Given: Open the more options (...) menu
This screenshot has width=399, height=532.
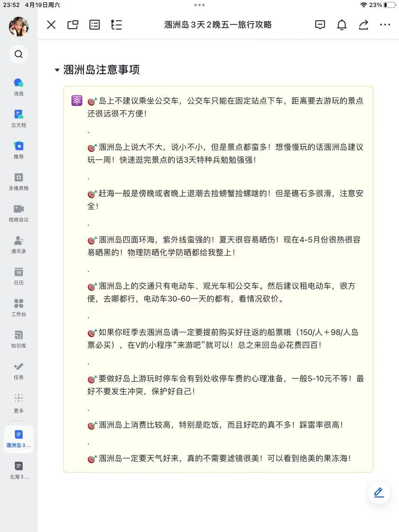Looking at the screenshot, I should 385,25.
